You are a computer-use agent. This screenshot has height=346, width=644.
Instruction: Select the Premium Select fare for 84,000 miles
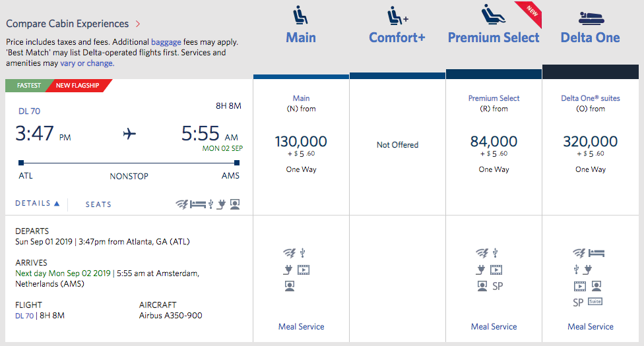pyautogui.click(x=494, y=142)
